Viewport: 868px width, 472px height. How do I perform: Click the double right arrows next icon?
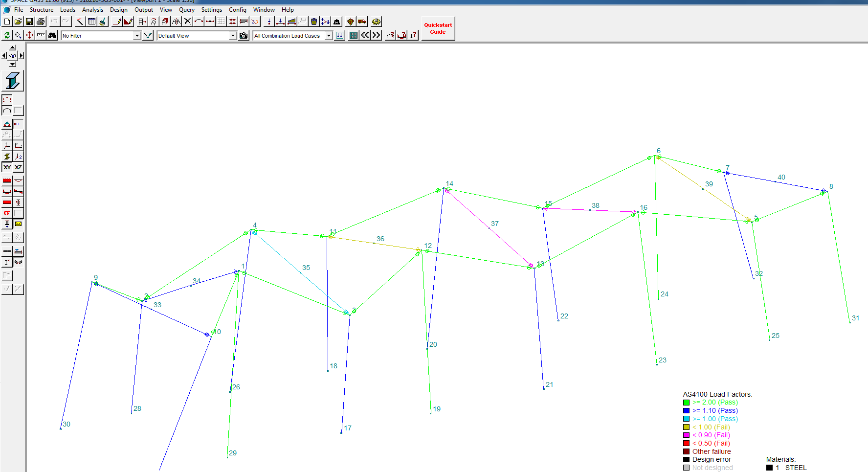coord(376,35)
